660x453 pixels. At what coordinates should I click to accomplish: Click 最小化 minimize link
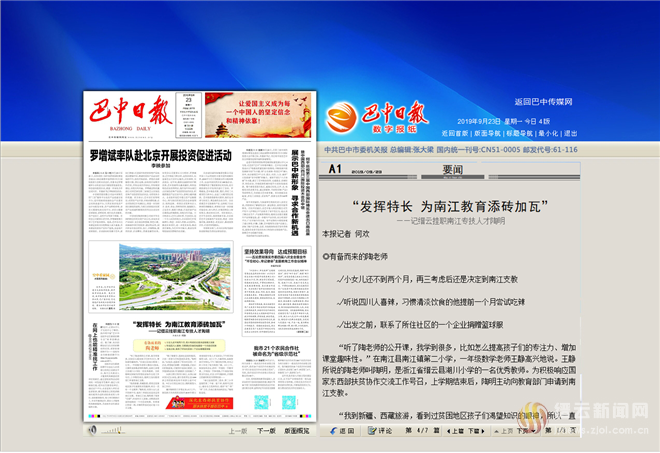[x=548, y=133]
